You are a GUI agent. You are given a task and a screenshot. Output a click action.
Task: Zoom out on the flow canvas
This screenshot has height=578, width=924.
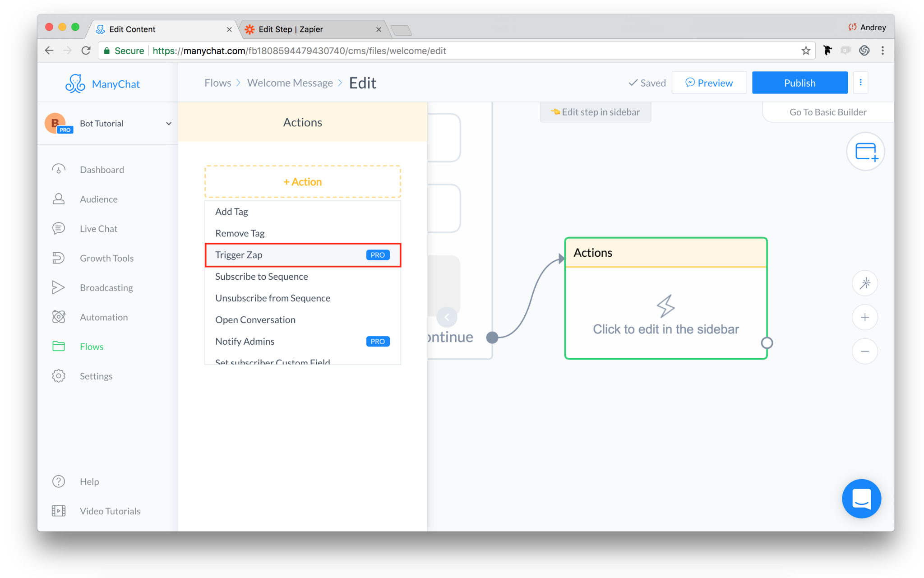[x=865, y=351]
